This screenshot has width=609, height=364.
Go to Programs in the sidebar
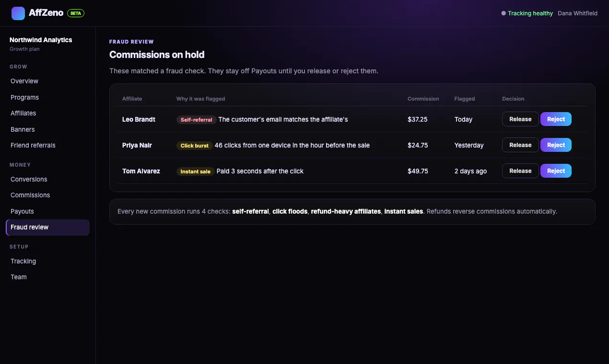click(x=47, y=97)
